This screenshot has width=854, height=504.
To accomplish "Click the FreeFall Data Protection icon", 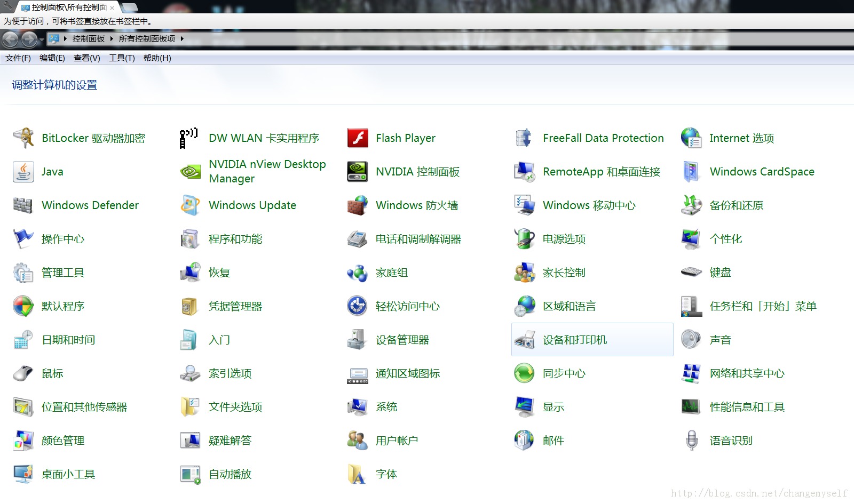I will point(524,138).
